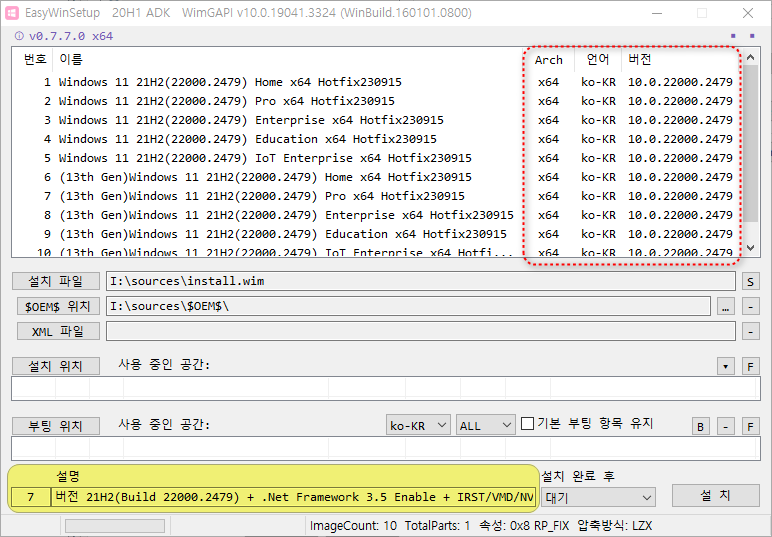Click the image list scrollbar up arrow
The image size is (772, 537).
pos(750,58)
